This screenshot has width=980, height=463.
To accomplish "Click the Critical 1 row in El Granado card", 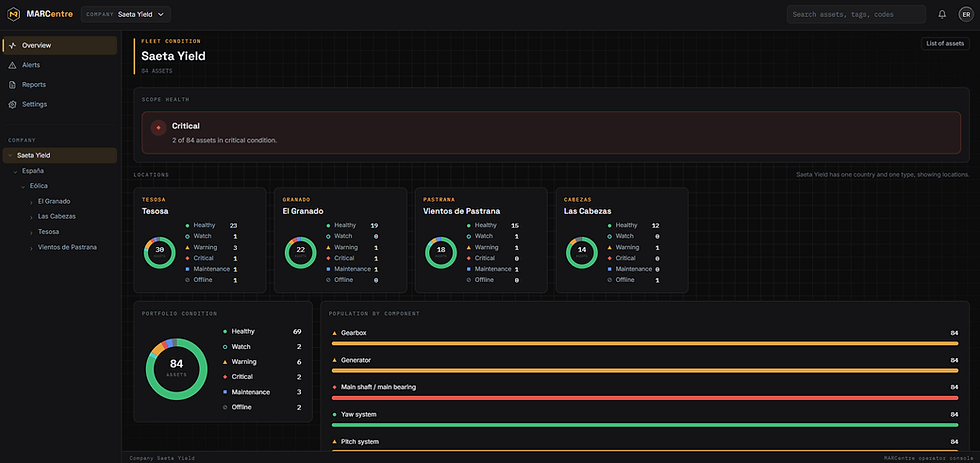I will pyautogui.click(x=352, y=258).
